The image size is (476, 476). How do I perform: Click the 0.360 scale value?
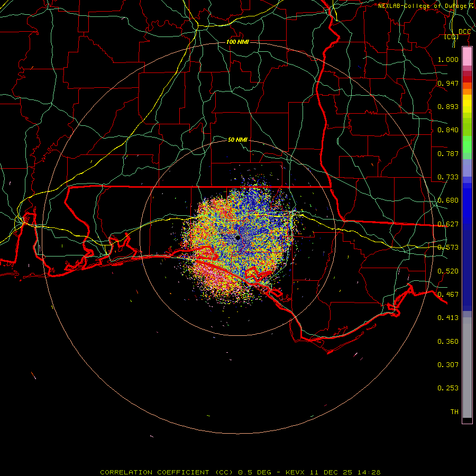pyautogui.click(x=448, y=342)
